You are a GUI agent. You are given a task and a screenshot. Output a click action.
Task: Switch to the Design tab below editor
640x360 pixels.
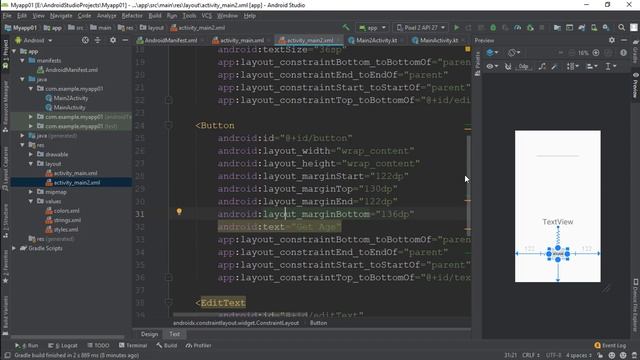pyautogui.click(x=149, y=334)
